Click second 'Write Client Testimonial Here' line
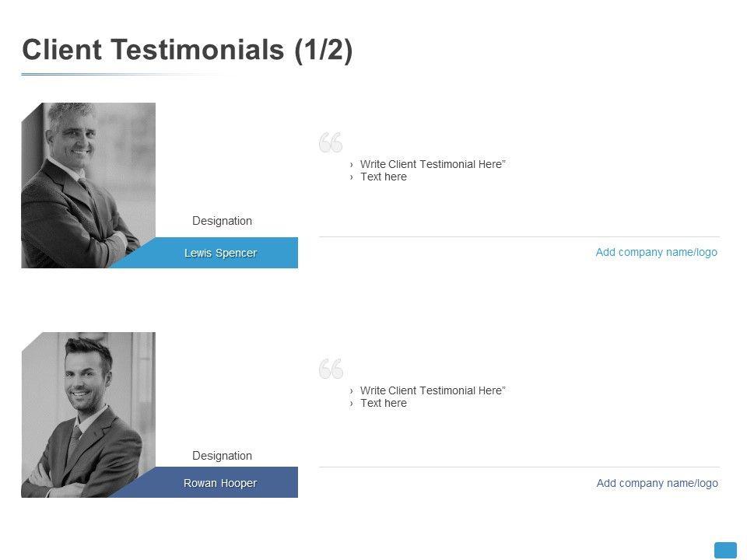Viewport: 747px width, 560px height. coord(433,390)
